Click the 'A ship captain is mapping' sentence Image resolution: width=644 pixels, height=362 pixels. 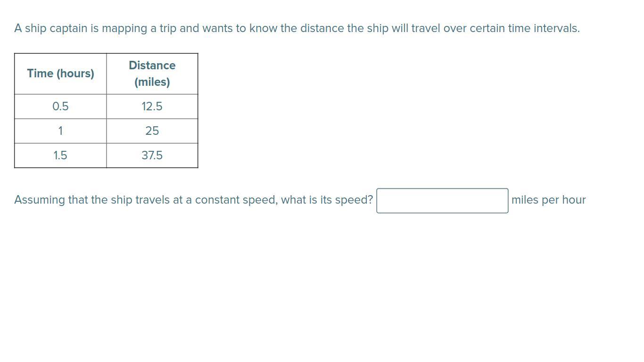pyautogui.click(x=297, y=28)
